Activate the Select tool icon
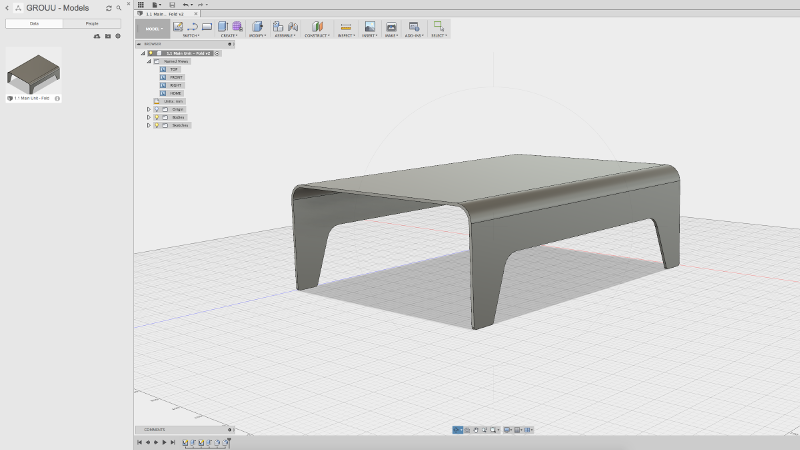Screen dimensions: 800x450 coord(439,26)
